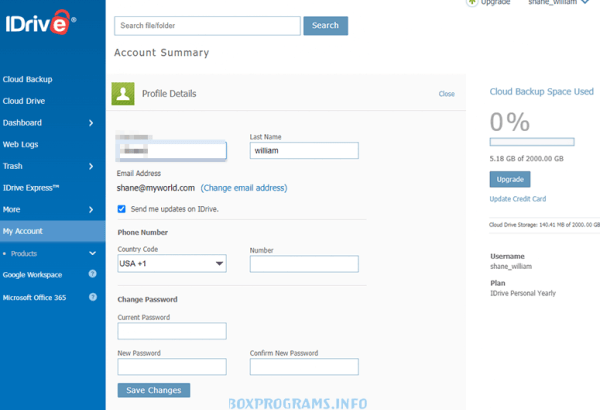Click the green profile avatar icon
The height and width of the screenshot is (410, 600).
click(123, 94)
